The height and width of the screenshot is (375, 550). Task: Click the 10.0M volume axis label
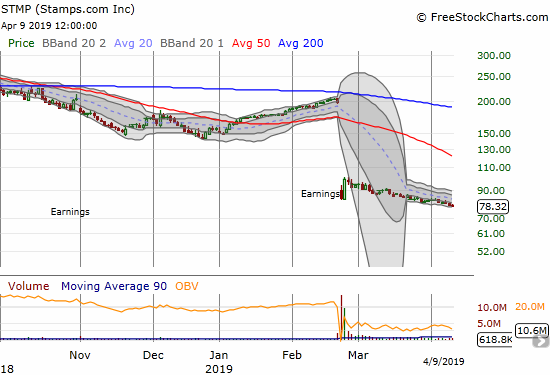point(492,308)
